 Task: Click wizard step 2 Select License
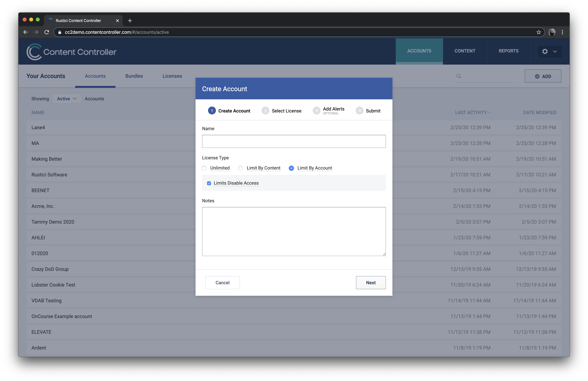[281, 111]
